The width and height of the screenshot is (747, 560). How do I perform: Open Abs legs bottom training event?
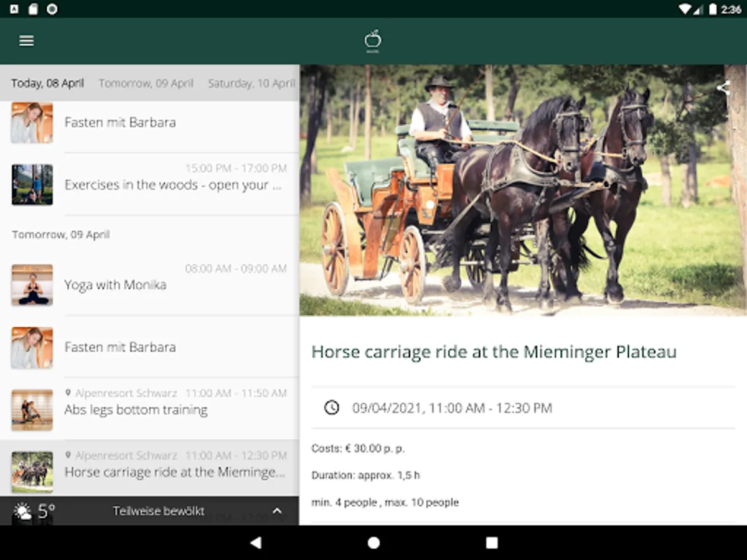(149, 409)
